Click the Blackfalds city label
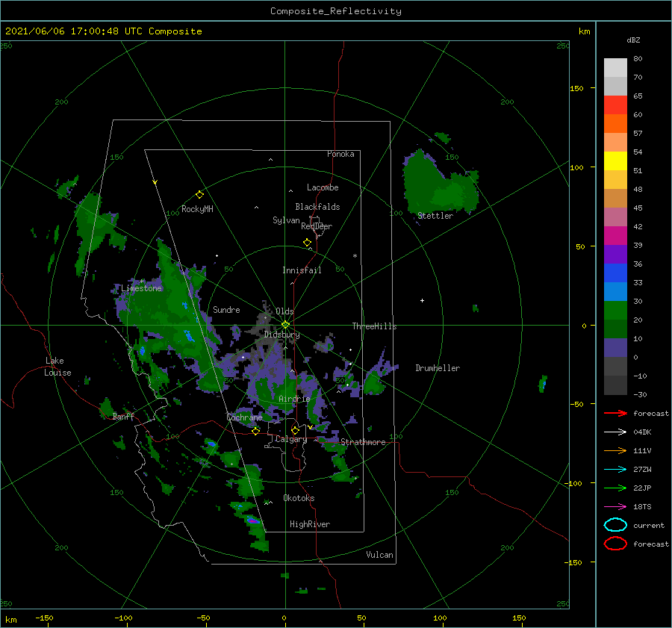 tap(317, 207)
